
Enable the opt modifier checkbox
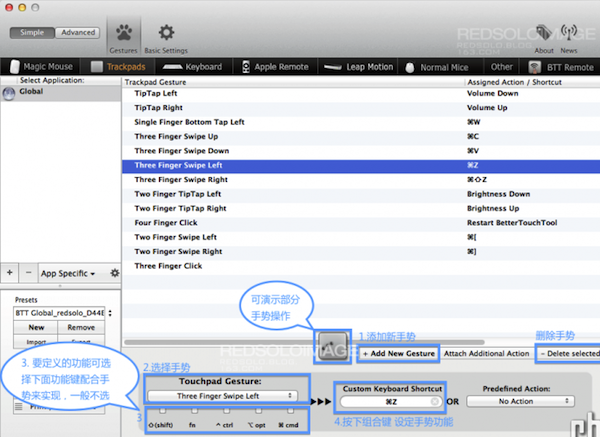click(259, 411)
